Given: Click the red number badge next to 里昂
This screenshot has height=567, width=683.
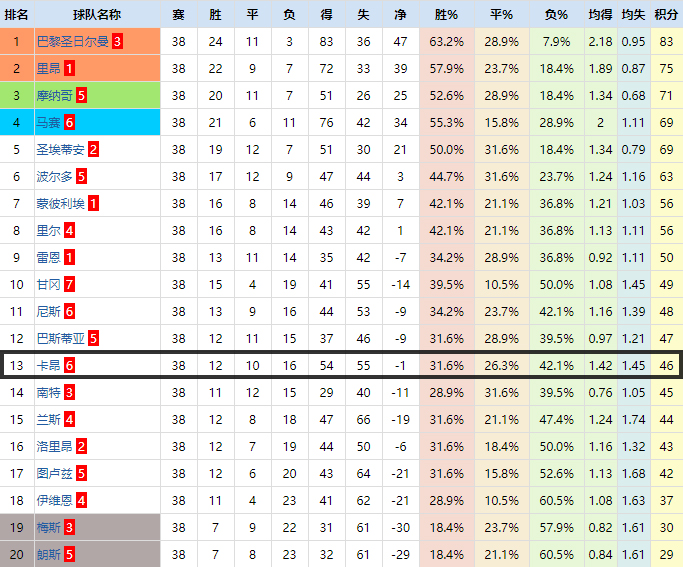Looking at the screenshot, I should (x=68, y=69).
